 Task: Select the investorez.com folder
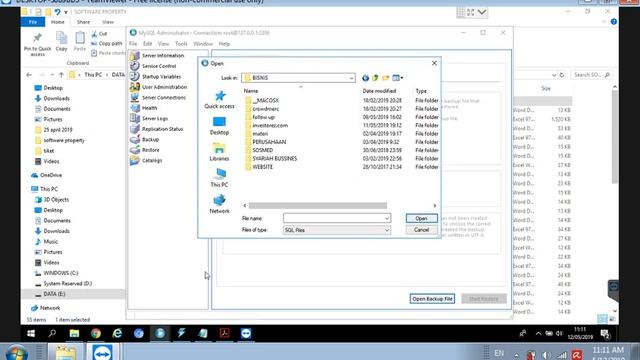coord(270,125)
